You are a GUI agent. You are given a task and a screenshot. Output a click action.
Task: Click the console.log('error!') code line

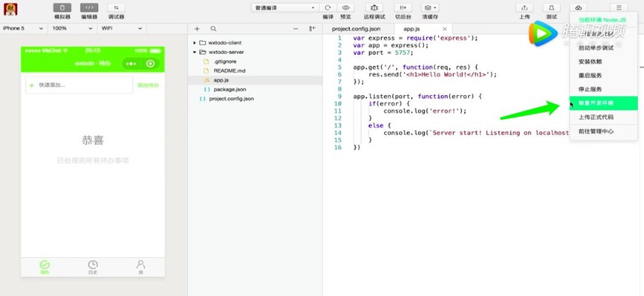click(425, 111)
